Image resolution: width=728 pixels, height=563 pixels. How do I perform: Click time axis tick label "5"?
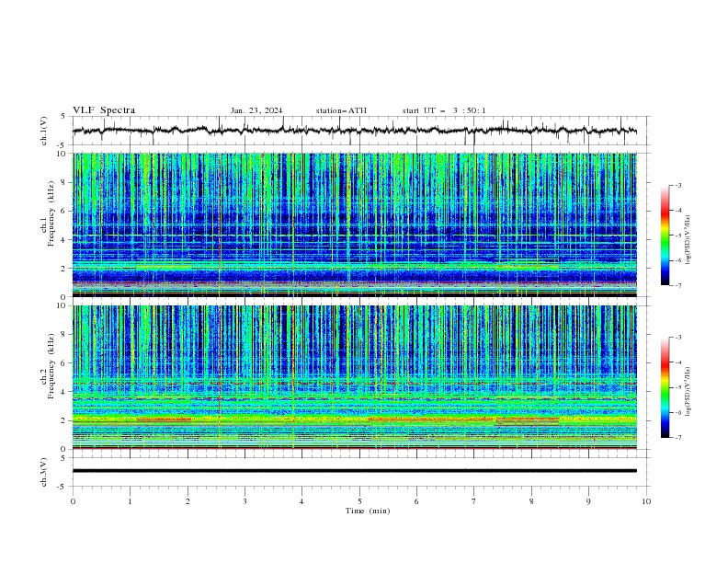(359, 501)
